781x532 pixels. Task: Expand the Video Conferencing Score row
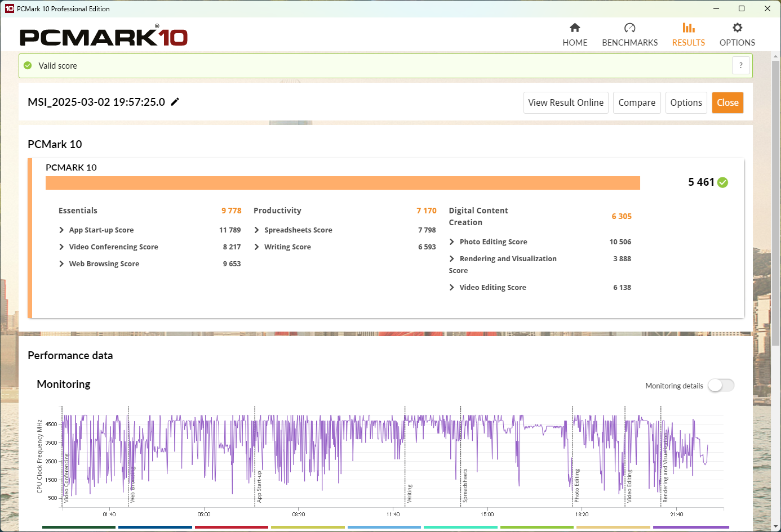point(61,247)
